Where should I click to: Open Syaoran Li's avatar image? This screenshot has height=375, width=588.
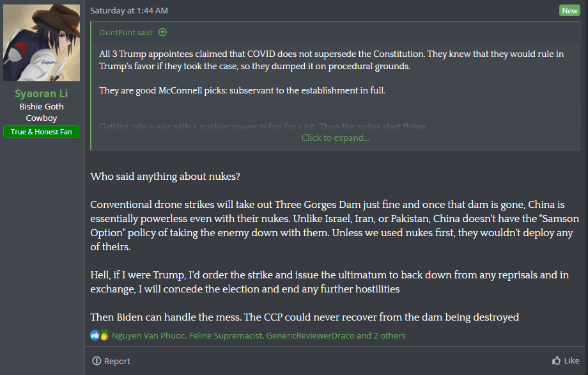pyautogui.click(x=42, y=42)
